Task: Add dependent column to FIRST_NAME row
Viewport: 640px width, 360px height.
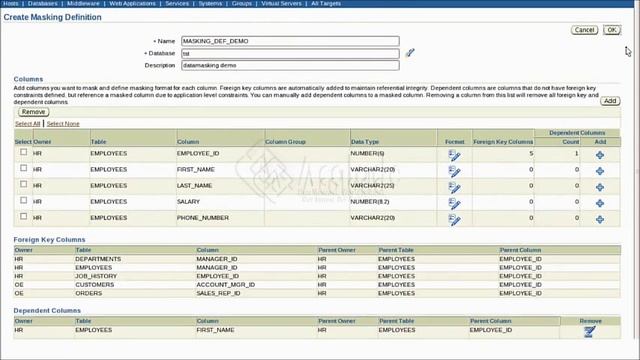Action: coord(600,171)
